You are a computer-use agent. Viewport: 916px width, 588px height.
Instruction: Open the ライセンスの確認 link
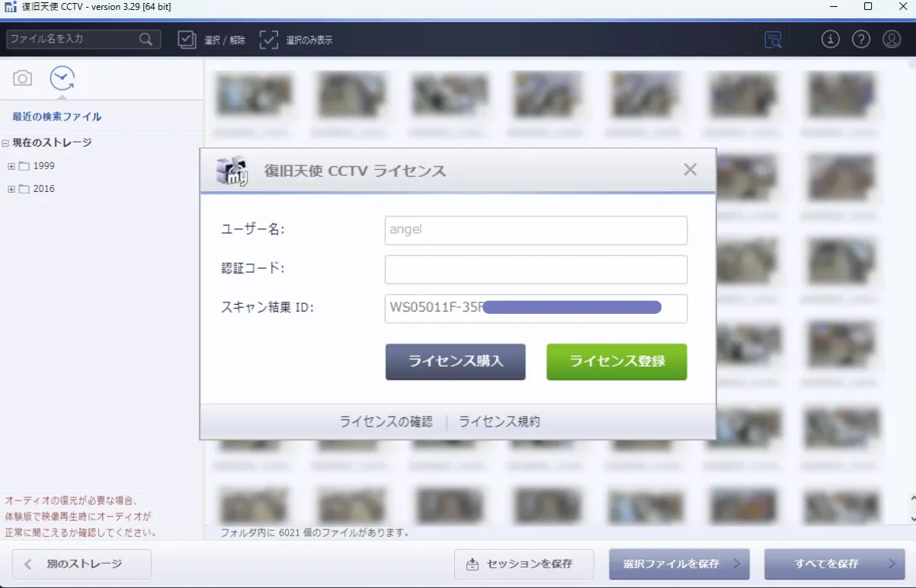pyautogui.click(x=386, y=422)
